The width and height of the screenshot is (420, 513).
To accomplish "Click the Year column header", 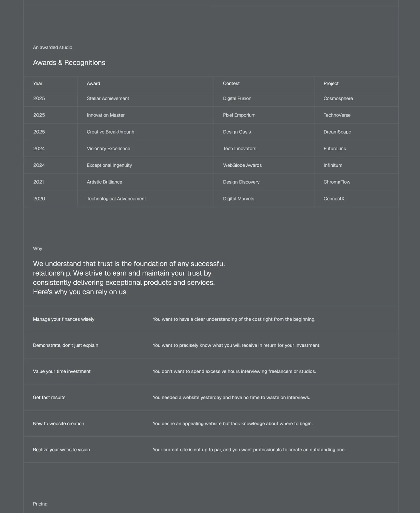I will click(x=38, y=84).
